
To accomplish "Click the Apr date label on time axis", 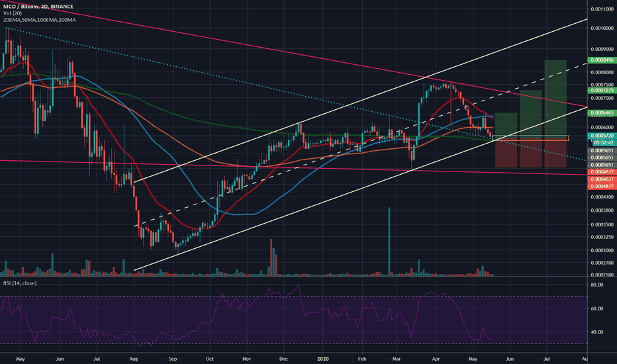I will pyautogui.click(x=435, y=359).
